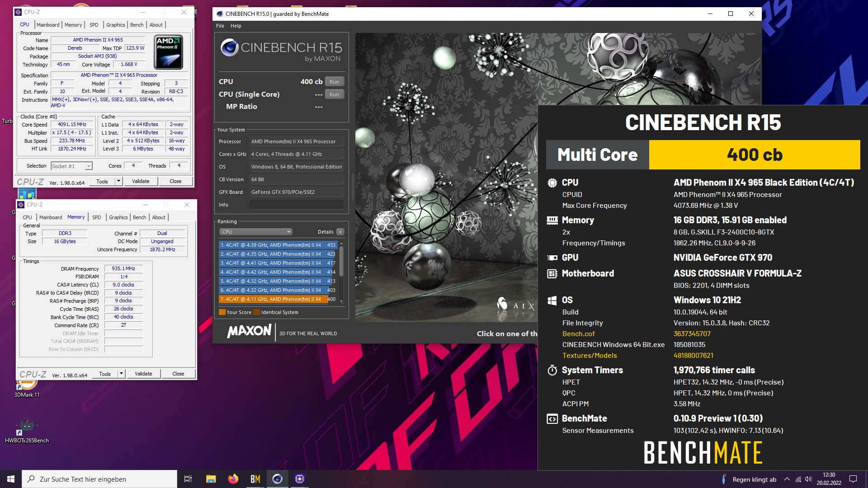Open the Cinebench Help menu
The height and width of the screenshot is (488, 868).
click(236, 26)
